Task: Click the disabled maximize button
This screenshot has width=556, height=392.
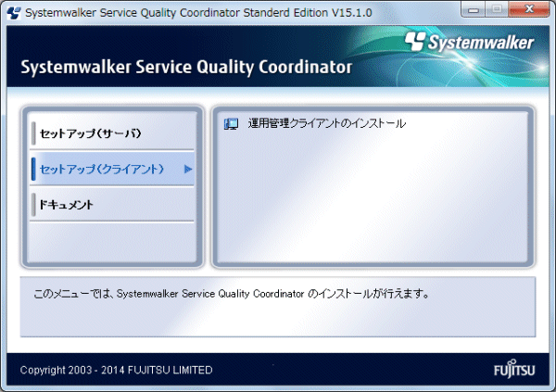Action: 497,9
